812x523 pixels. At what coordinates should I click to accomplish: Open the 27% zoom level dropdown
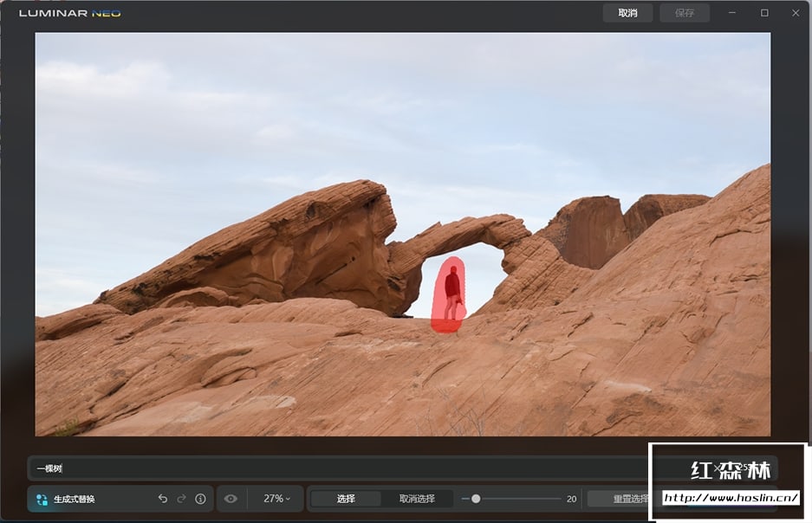[x=277, y=499]
